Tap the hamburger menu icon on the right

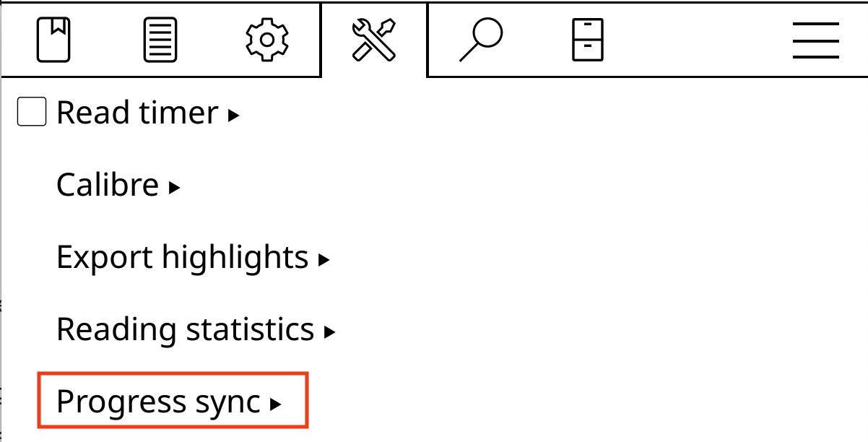815,40
